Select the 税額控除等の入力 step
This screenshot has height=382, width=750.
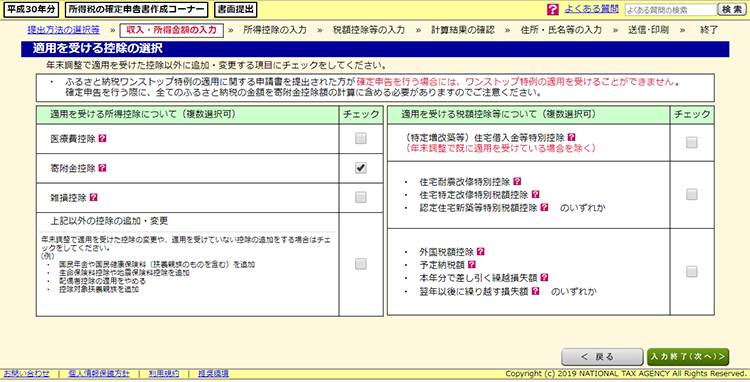369,30
